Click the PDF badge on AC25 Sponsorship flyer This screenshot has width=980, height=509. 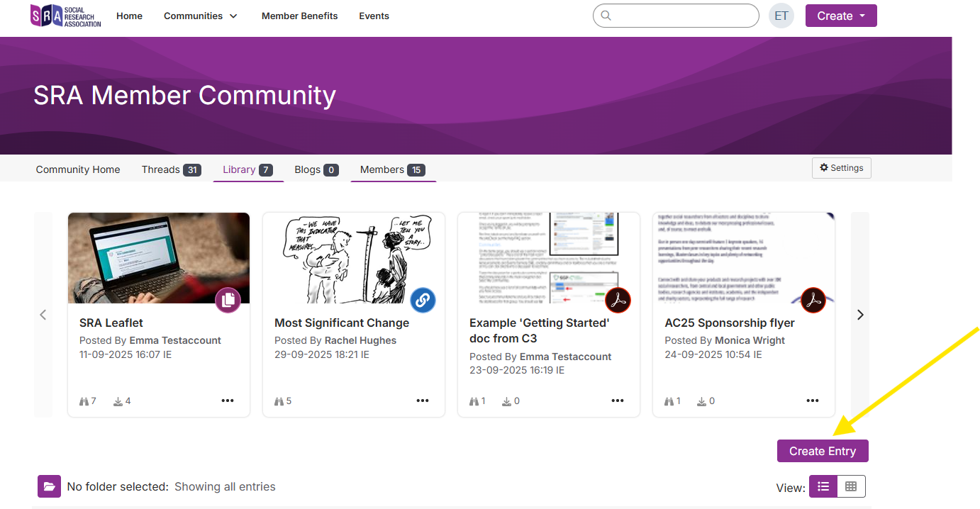[x=813, y=300]
